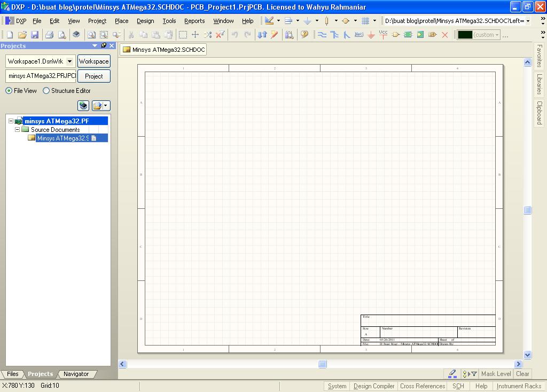Open the Place menu

121,21
